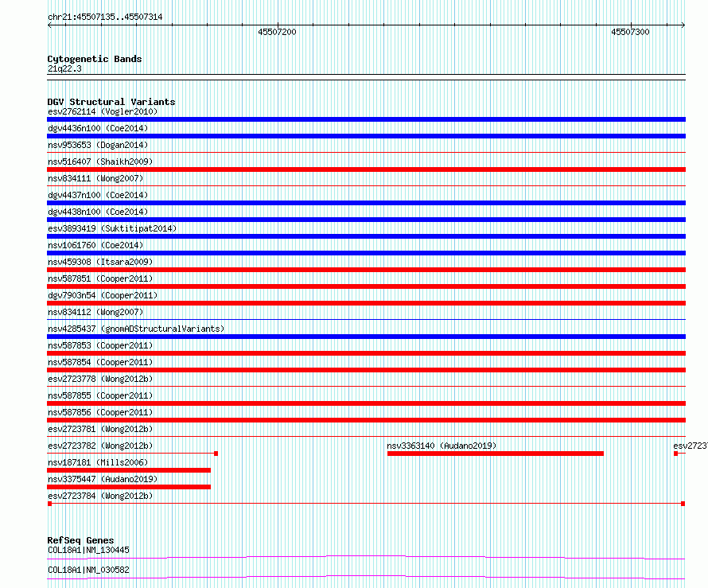Image resolution: width=708 pixels, height=588 pixels.
Task: Click the DGV Structural Variants track heading
Action: tap(111, 102)
